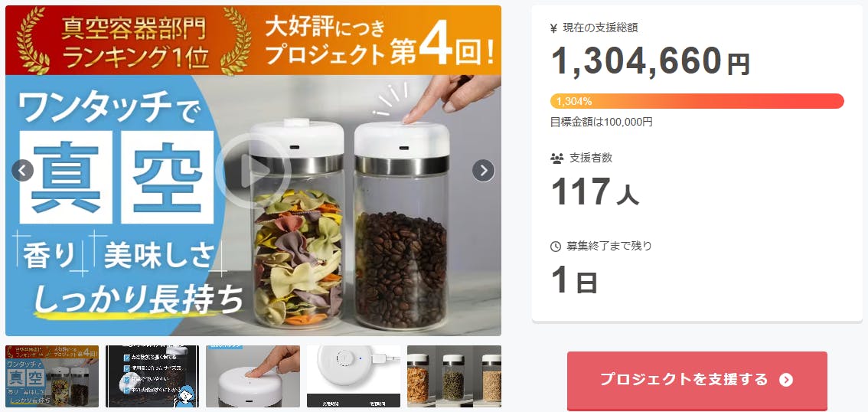The width and height of the screenshot is (868, 412).
Task: Click the プロジェクトを支援する button
Action: pos(697,381)
